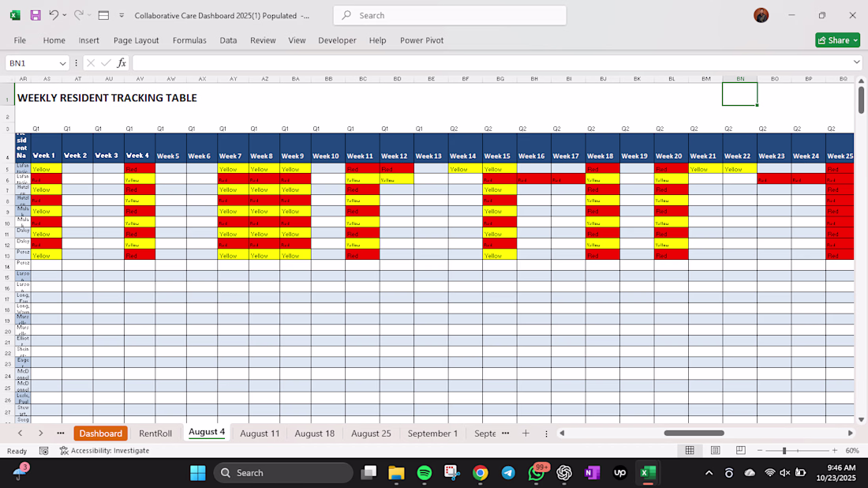Open Spotify from the taskbar

[425, 473]
